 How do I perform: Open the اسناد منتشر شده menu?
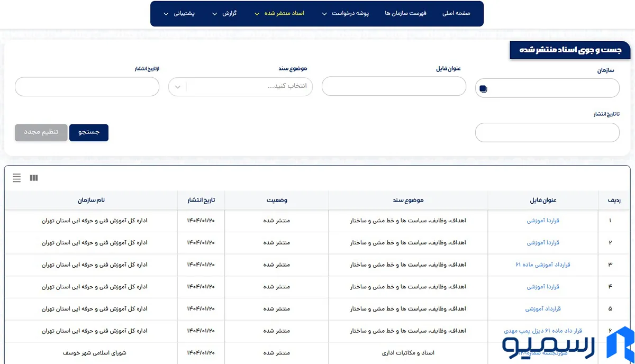tap(284, 13)
